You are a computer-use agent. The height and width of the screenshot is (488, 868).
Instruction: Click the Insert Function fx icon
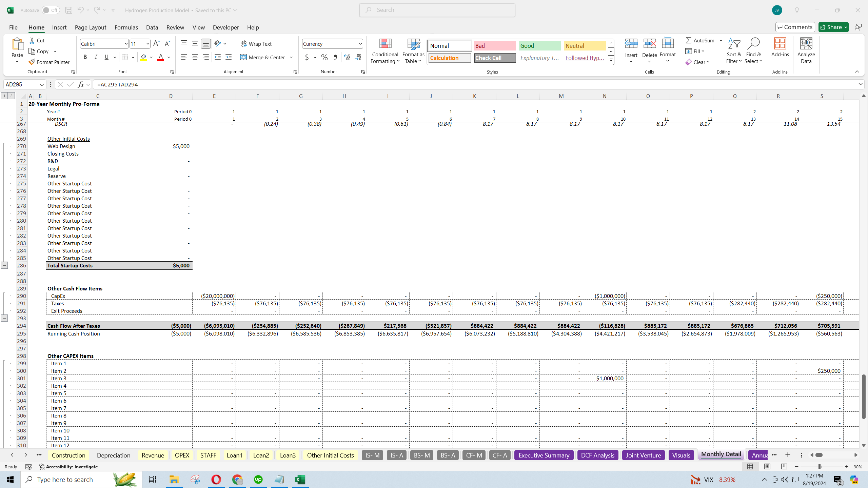81,84
